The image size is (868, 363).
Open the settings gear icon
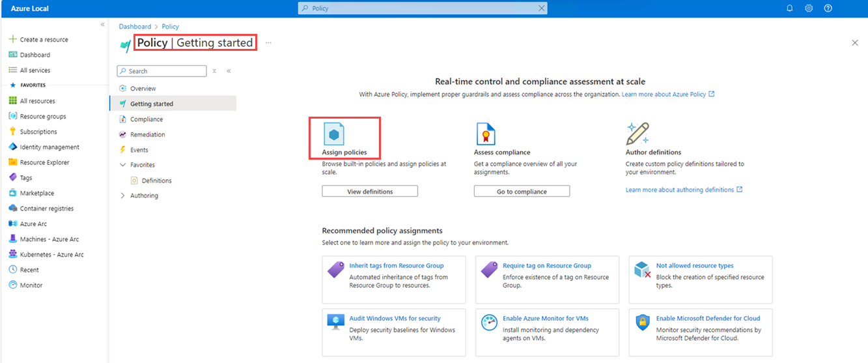click(x=809, y=8)
